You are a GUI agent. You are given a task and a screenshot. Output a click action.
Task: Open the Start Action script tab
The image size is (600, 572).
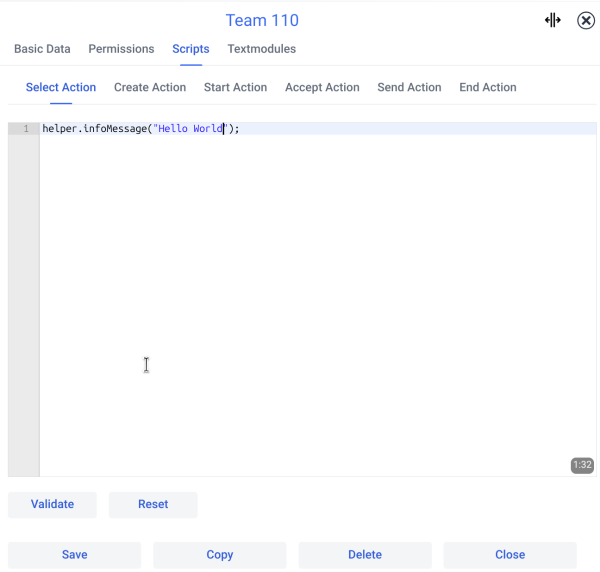coord(235,87)
